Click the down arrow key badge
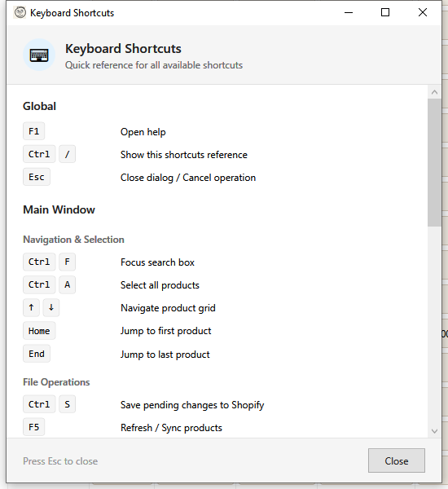 pyautogui.click(x=51, y=307)
